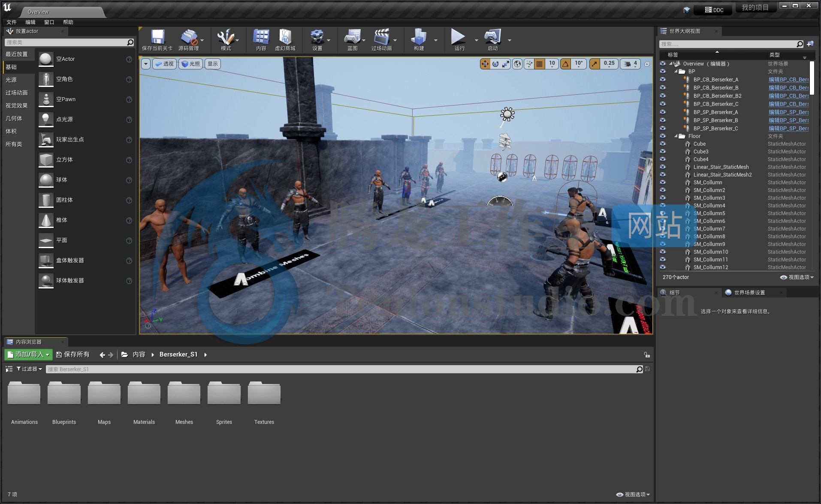
Task: Open the Window (窗口) menu
Action: [x=49, y=22]
